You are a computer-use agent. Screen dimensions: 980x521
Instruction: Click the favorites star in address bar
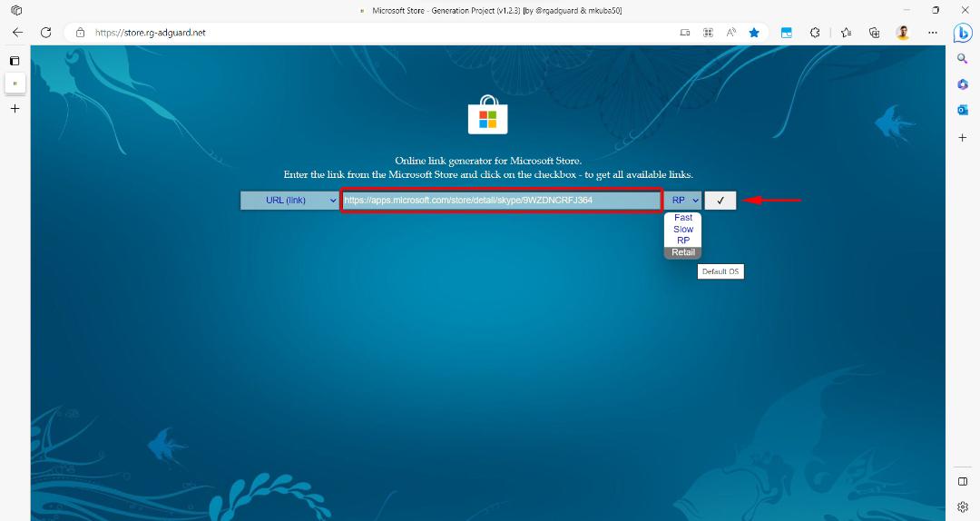pos(754,33)
